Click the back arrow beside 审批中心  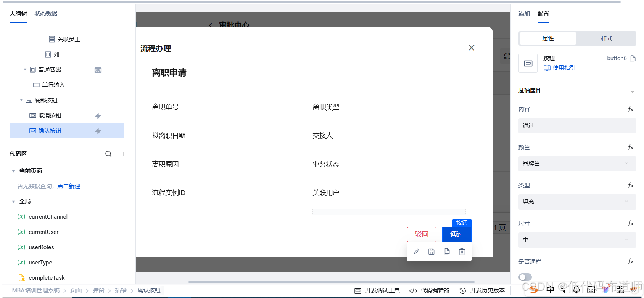coord(210,25)
